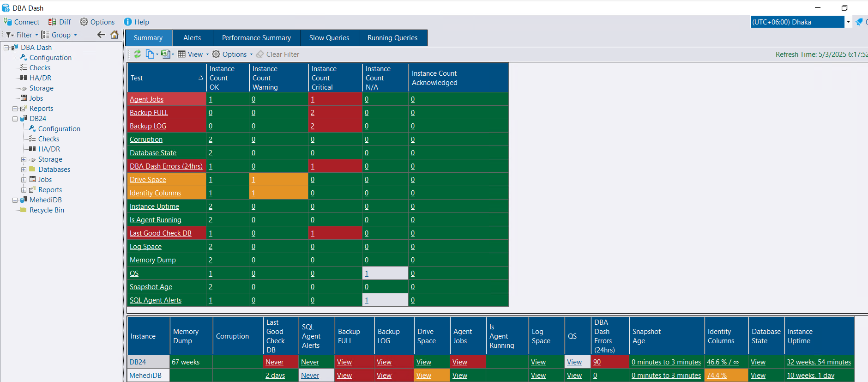Switch to the Alerts tab
Screen dimensions: 868x382
point(192,38)
